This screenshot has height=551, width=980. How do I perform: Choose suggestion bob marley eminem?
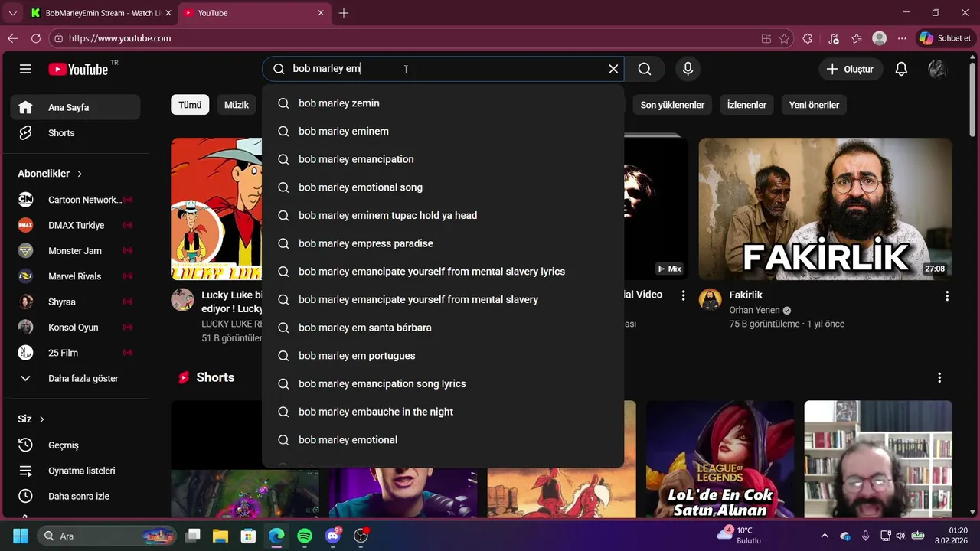(x=443, y=132)
